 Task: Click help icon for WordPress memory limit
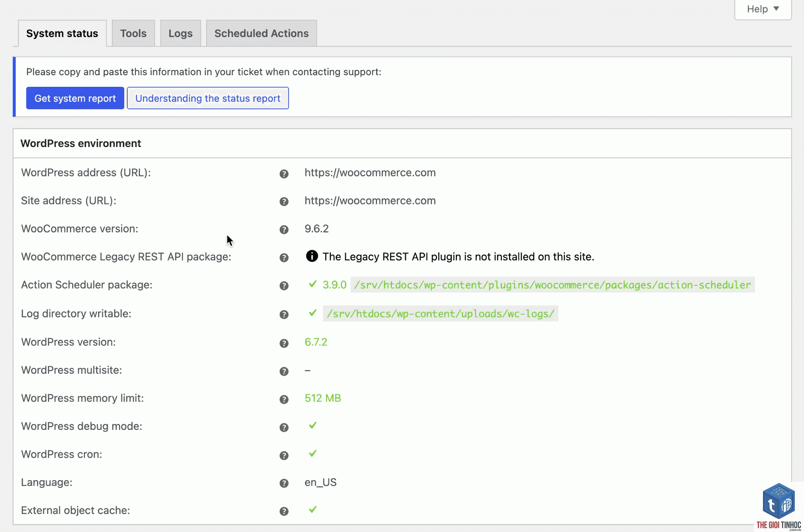(284, 399)
